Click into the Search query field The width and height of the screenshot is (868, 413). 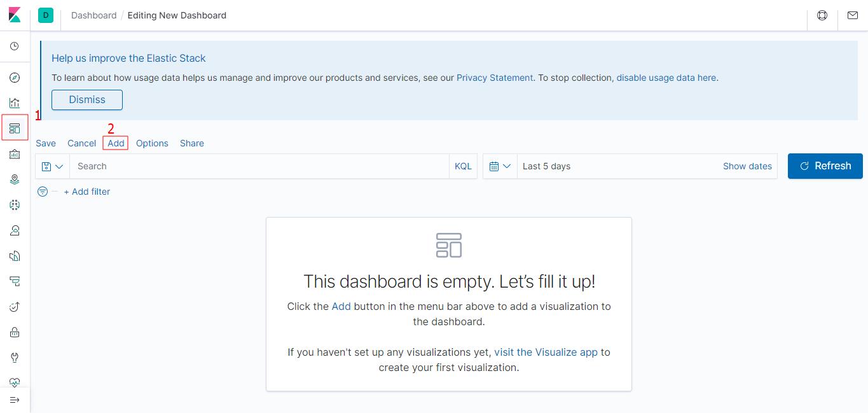(x=259, y=166)
